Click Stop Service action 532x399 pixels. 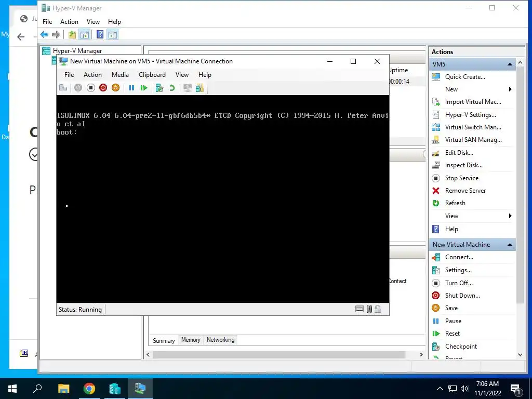461,178
